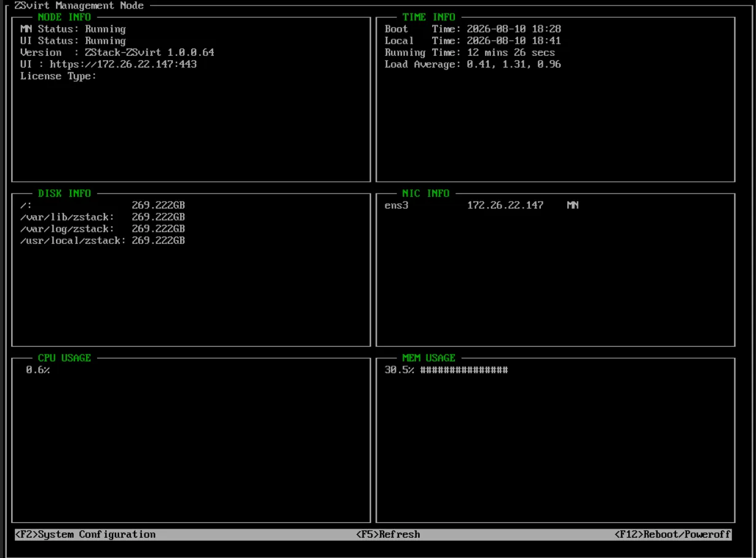Click the ZSvirt Management Node header
The width and height of the screenshot is (756, 558).
coord(79,6)
